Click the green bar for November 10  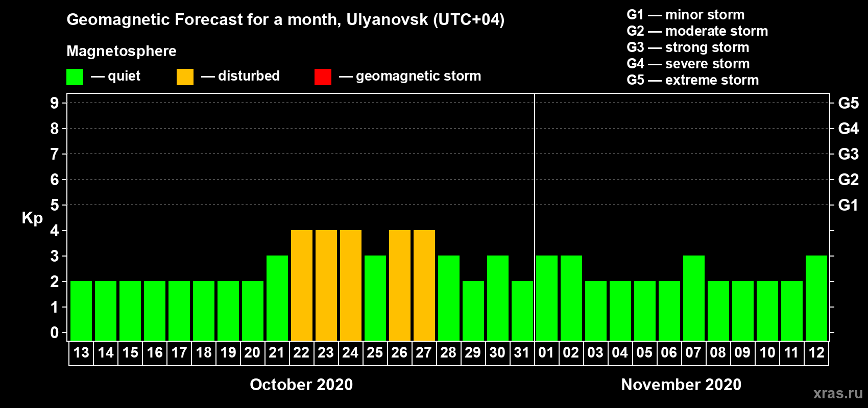pyautogui.click(x=767, y=311)
